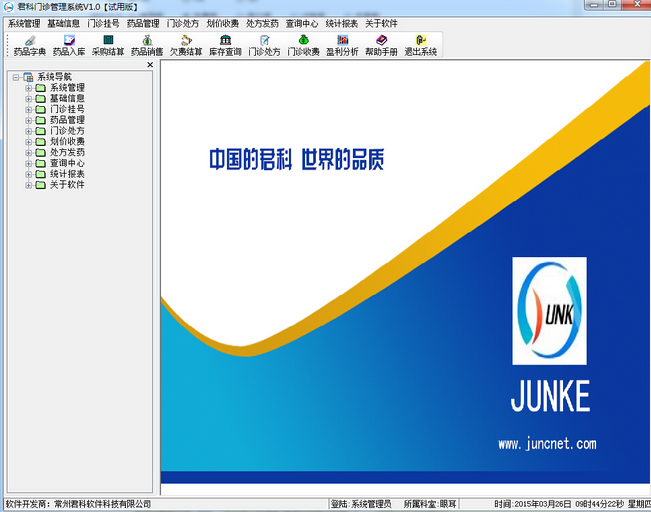Viewport: 651px width, 512px height.
Task: Click the folder icon beside 系统管理
Action: [x=40, y=88]
